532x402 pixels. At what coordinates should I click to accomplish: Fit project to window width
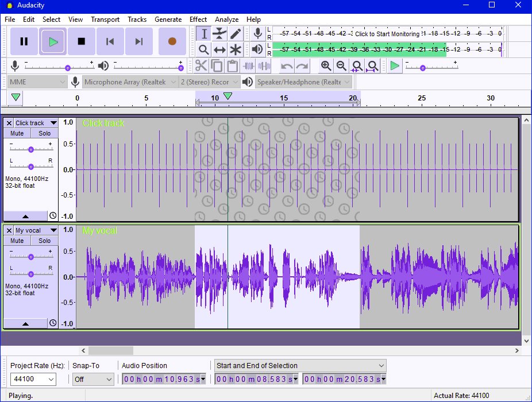click(x=372, y=66)
